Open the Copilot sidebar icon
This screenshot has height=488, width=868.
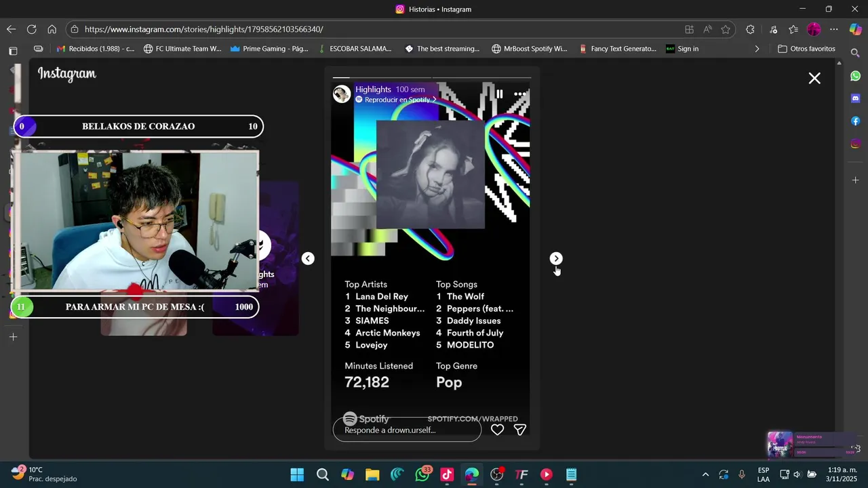coord(855,29)
